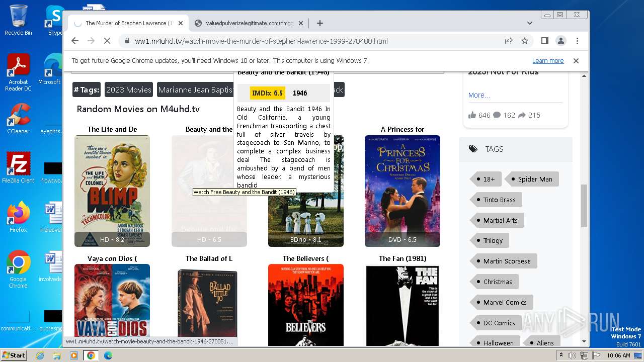Open Microsoft Edge from the taskbar
The width and height of the screenshot is (644, 362).
[108, 355]
